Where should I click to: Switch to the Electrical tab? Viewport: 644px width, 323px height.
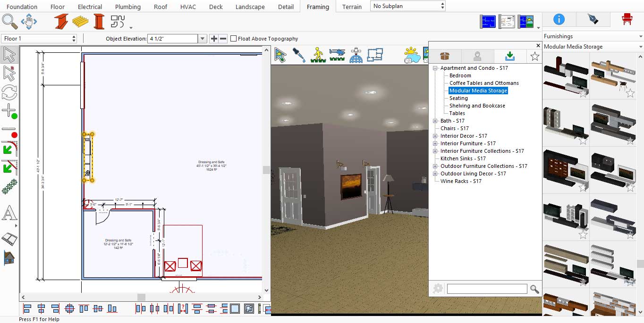point(90,7)
